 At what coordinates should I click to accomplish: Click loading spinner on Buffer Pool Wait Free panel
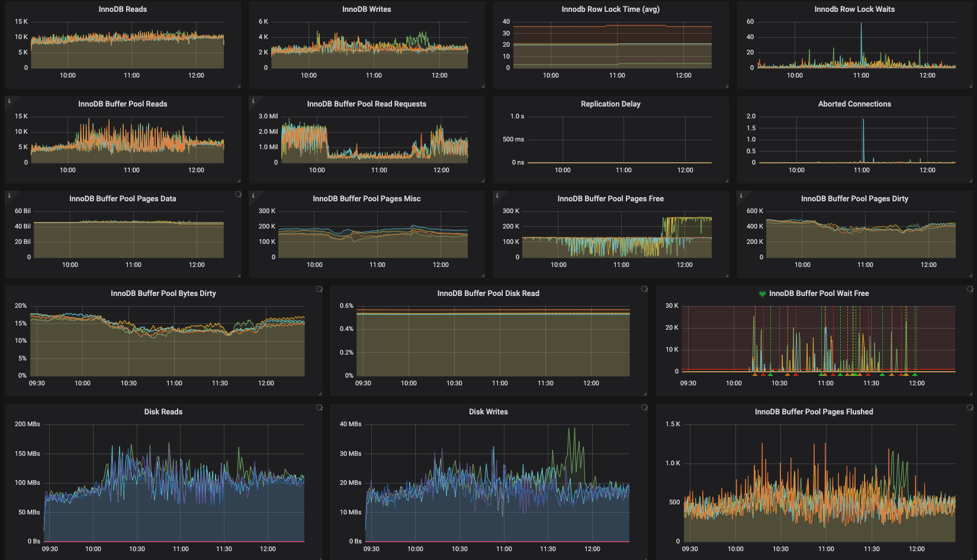click(970, 289)
